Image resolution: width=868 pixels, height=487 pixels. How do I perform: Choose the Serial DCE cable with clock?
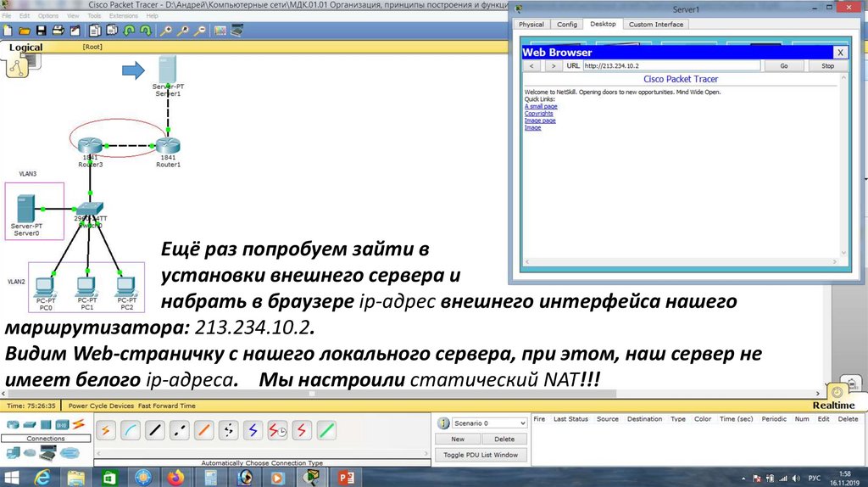coord(277,430)
